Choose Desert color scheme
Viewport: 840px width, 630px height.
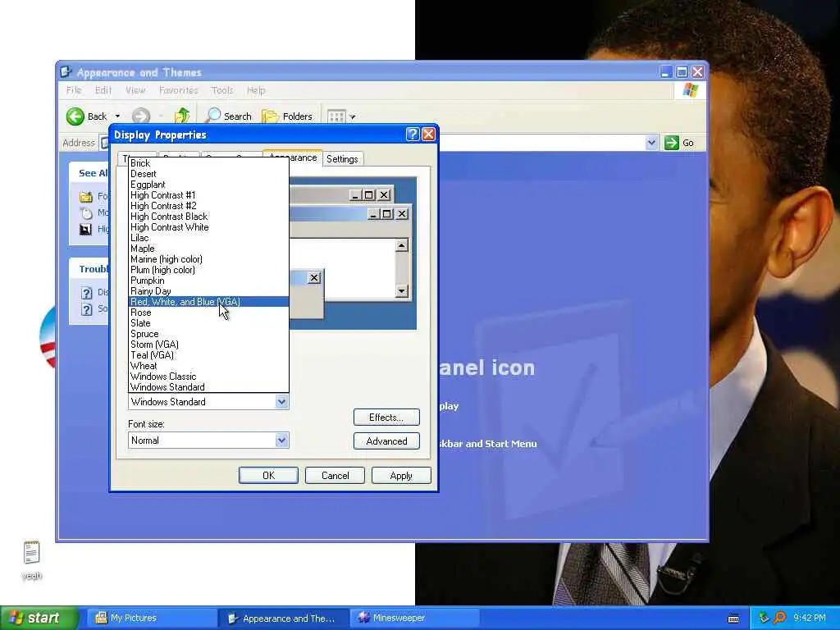pos(209,174)
